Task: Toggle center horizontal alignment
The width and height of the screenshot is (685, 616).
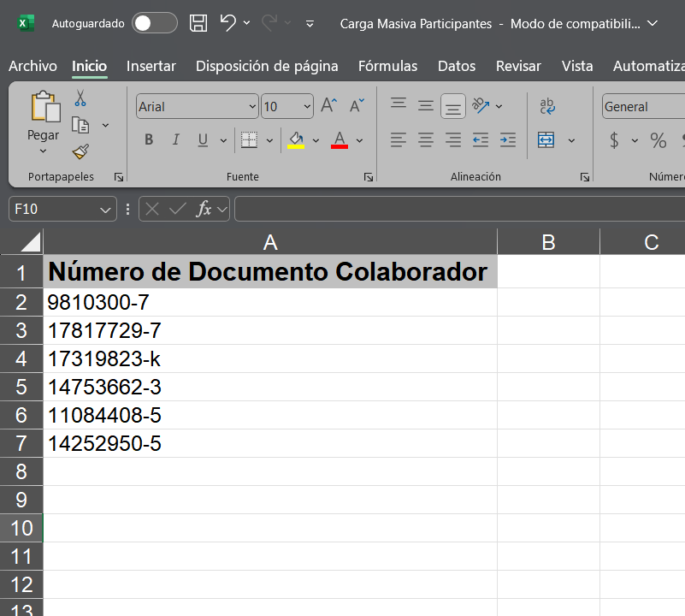Action: click(426, 140)
